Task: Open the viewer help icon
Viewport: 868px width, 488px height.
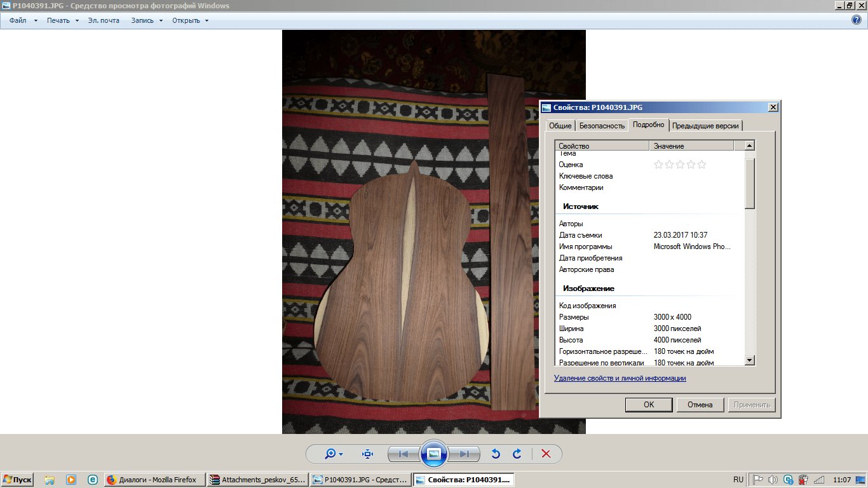Action: coord(856,20)
